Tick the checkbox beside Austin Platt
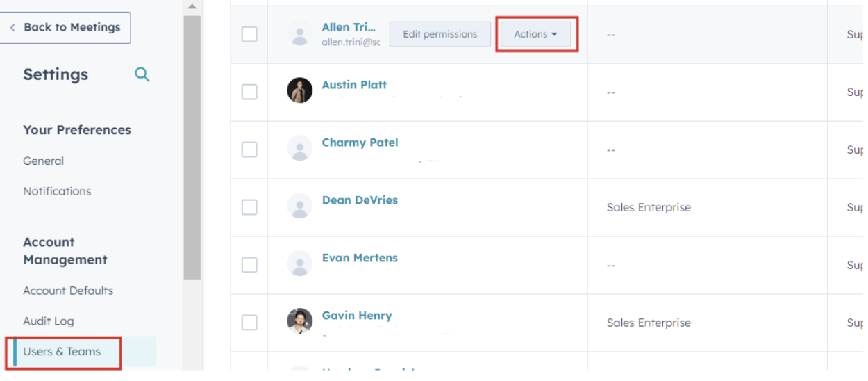868x381 pixels. tap(249, 92)
